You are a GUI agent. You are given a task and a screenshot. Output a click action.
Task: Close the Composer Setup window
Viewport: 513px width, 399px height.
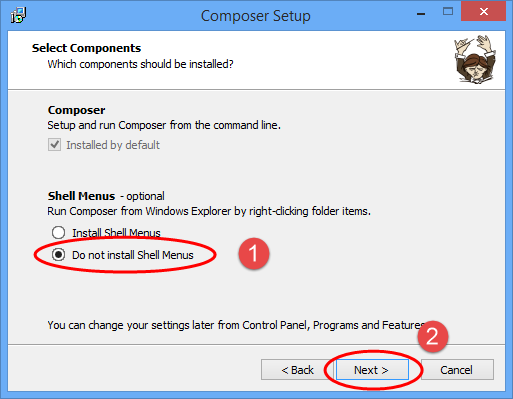pyautogui.click(x=484, y=12)
